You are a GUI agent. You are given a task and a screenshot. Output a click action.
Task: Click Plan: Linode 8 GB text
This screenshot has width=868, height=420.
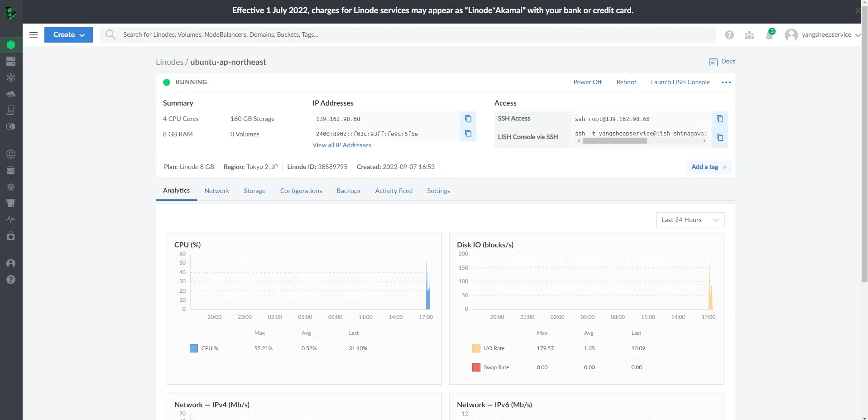click(189, 167)
